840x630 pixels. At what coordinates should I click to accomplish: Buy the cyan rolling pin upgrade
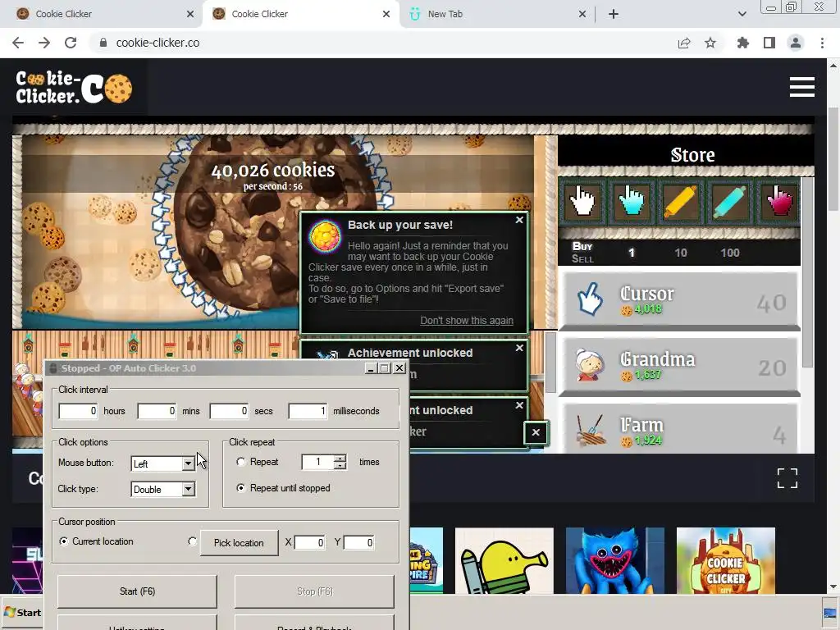[x=729, y=202]
